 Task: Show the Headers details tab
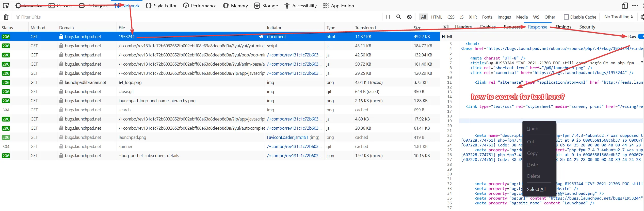coord(463,27)
